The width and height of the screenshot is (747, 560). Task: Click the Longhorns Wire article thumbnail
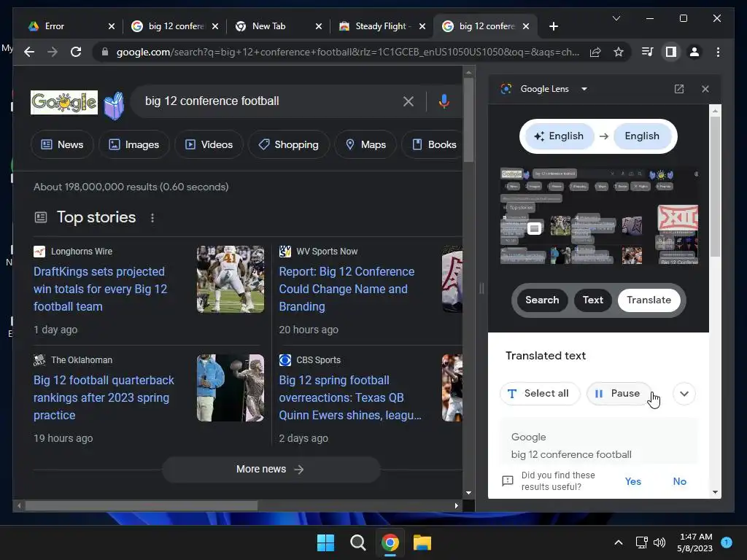(x=230, y=279)
